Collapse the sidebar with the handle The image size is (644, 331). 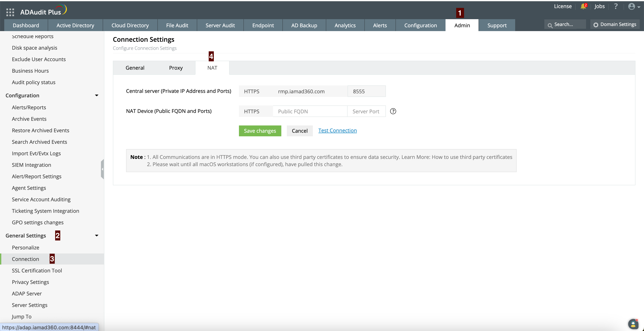(x=102, y=169)
